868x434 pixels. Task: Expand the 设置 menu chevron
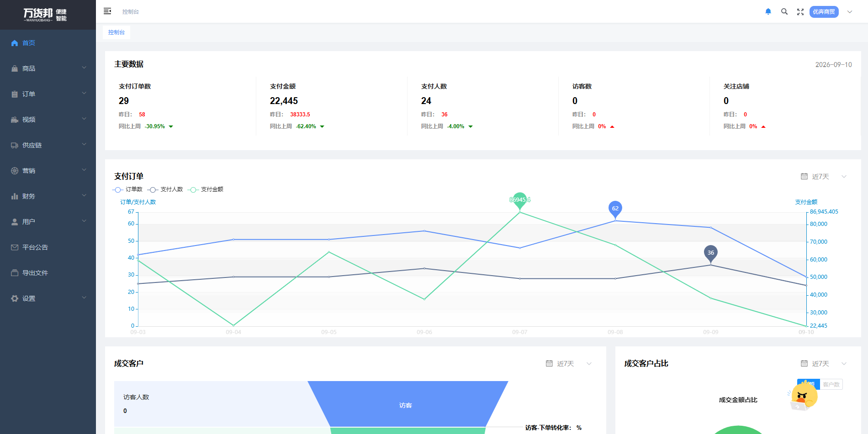tap(84, 298)
